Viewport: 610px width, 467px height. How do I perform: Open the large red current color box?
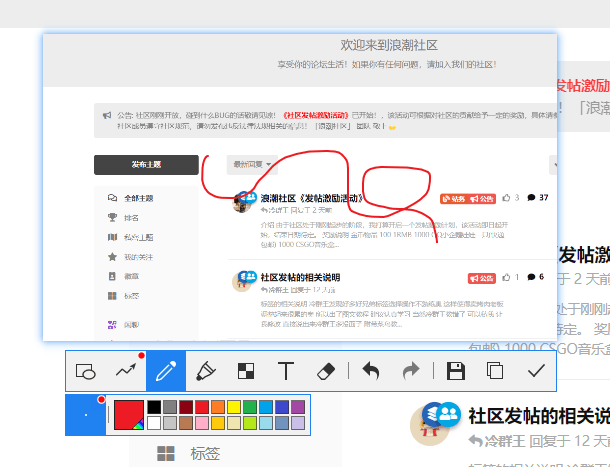click(128, 414)
